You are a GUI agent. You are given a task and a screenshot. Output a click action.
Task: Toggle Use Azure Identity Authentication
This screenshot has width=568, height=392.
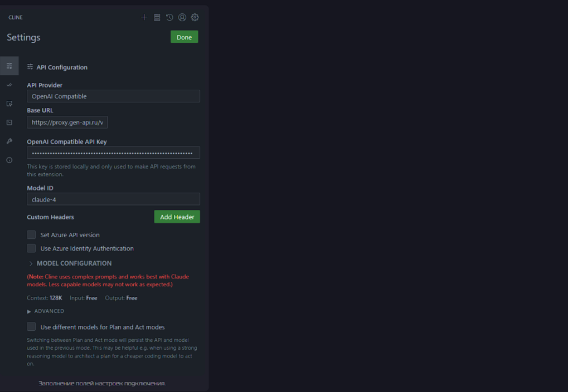pyautogui.click(x=31, y=248)
